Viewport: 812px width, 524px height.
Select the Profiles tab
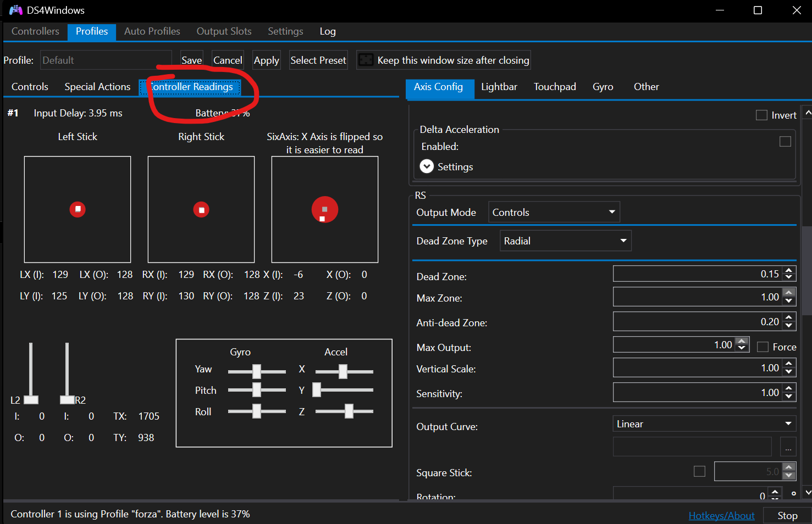(92, 31)
